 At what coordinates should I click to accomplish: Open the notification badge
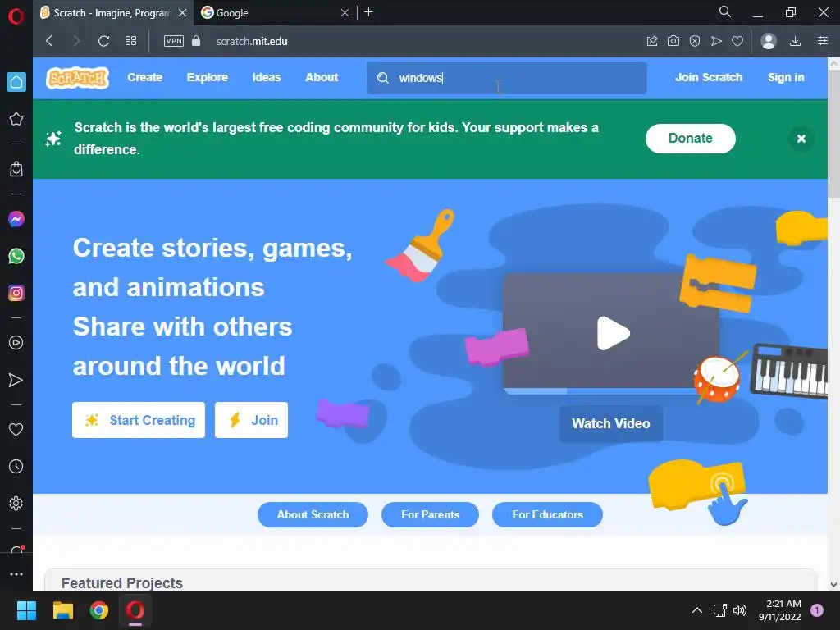click(x=817, y=610)
